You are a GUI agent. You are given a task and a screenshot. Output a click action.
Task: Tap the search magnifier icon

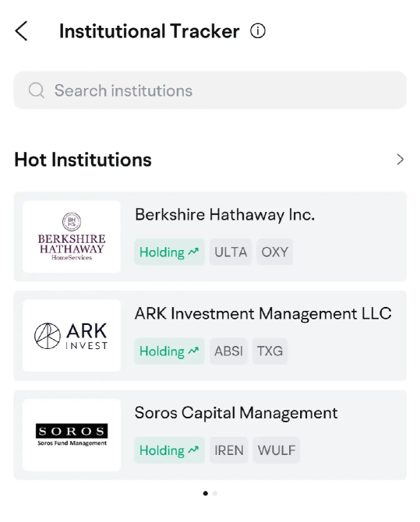pos(37,90)
